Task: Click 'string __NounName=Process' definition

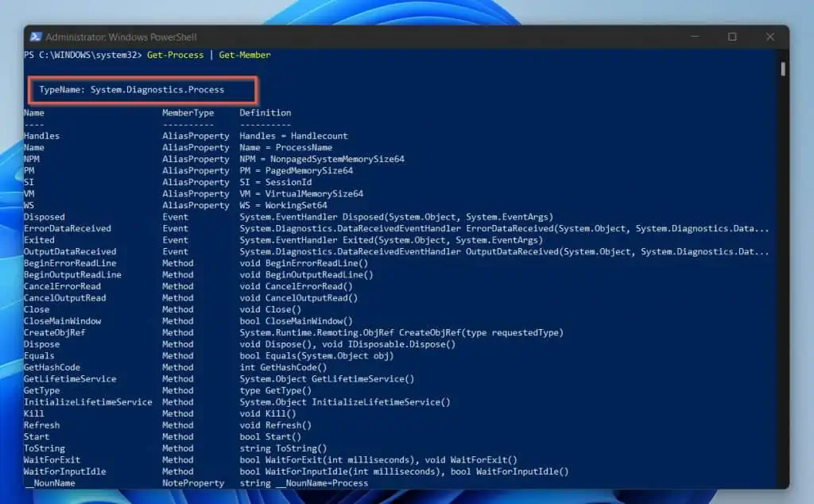Action: (x=304, y=483)
